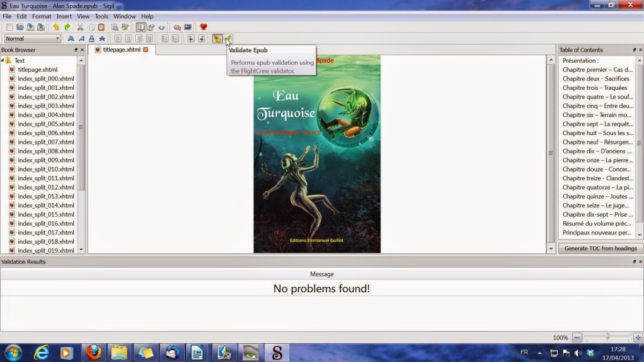Open the Tools menu
644x362 pixels.
coord(101,16)
